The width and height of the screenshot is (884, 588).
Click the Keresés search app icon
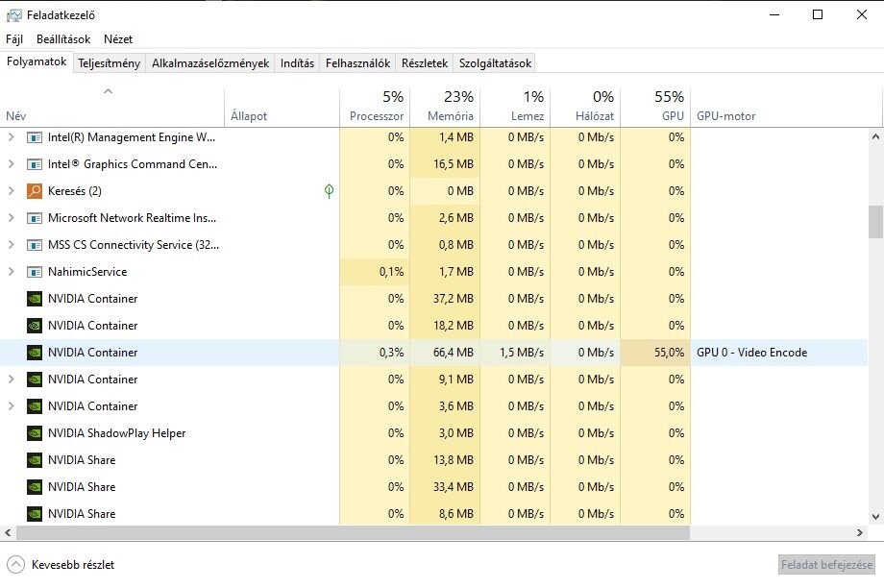tap(35, 191)
